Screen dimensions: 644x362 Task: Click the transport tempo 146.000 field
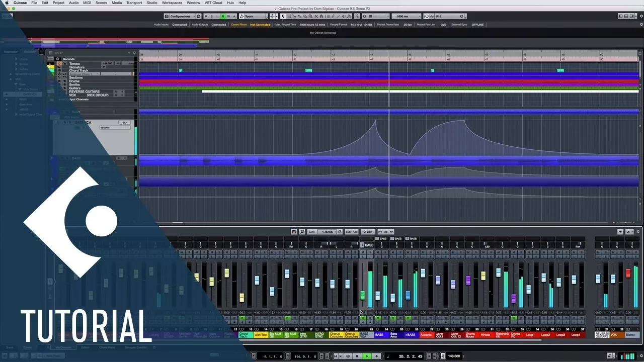(x=454, y=356)
